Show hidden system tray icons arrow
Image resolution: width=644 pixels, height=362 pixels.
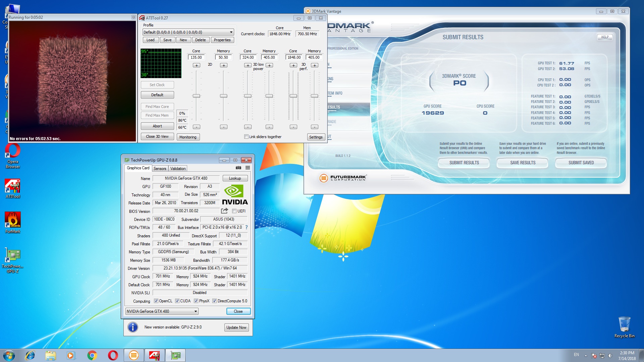click(586, 356)
